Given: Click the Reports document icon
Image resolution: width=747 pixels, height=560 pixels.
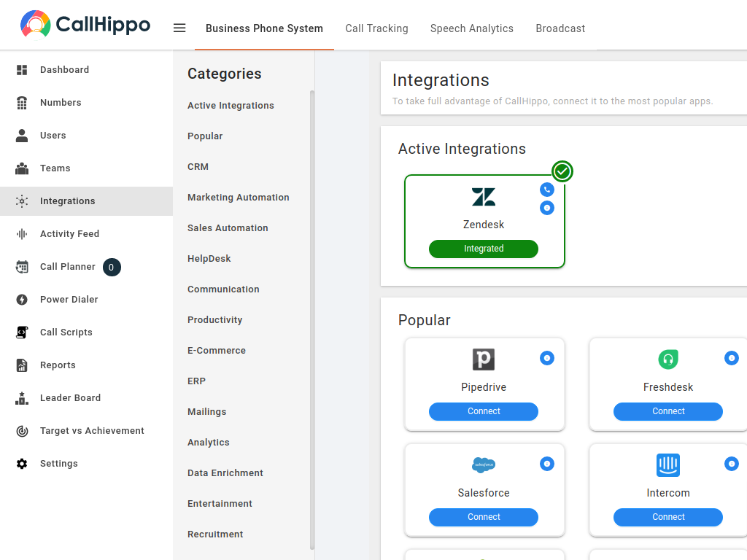Looking at the screenshot, I should [x=22, y=365].
